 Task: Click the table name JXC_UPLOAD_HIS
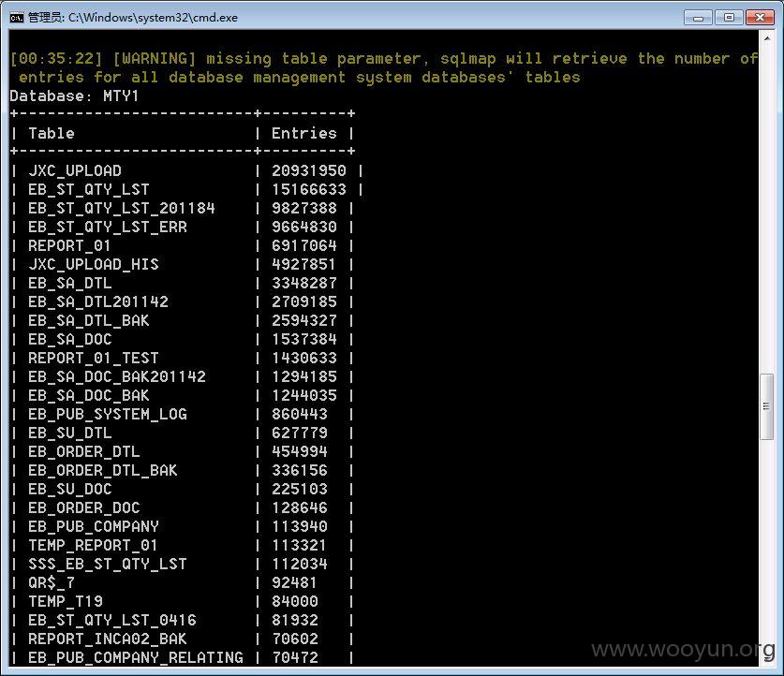point(94,264)
